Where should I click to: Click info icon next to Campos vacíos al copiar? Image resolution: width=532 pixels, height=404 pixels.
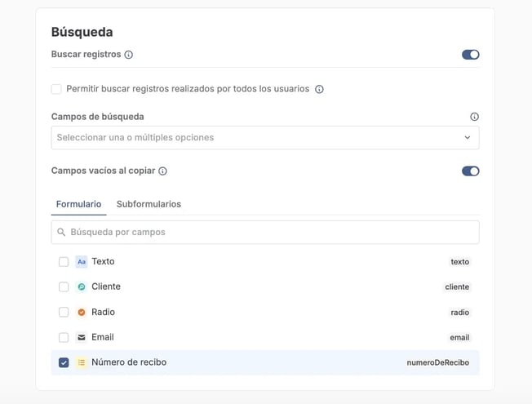[162, 171]
